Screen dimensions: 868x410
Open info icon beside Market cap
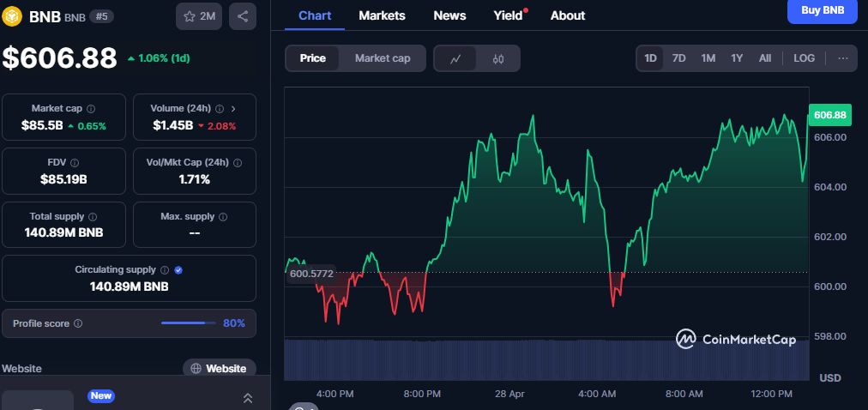click(x=91, y=108)
